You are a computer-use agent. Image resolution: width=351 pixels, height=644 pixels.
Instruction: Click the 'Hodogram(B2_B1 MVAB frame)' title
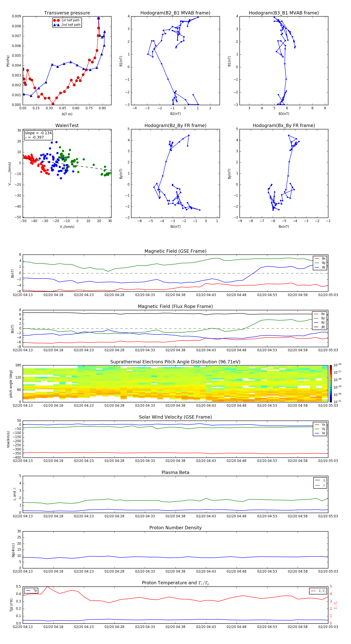click(175, 13)
